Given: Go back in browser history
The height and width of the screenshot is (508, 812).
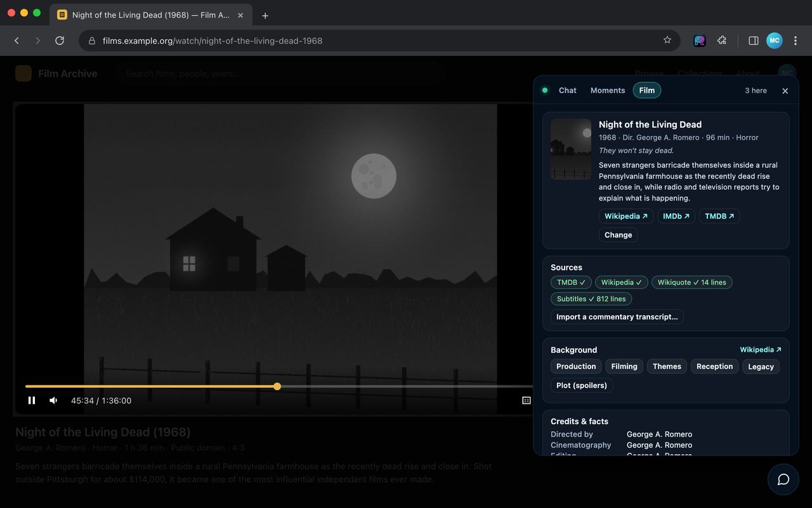Looking at the screenshot, I should (17, 41).
